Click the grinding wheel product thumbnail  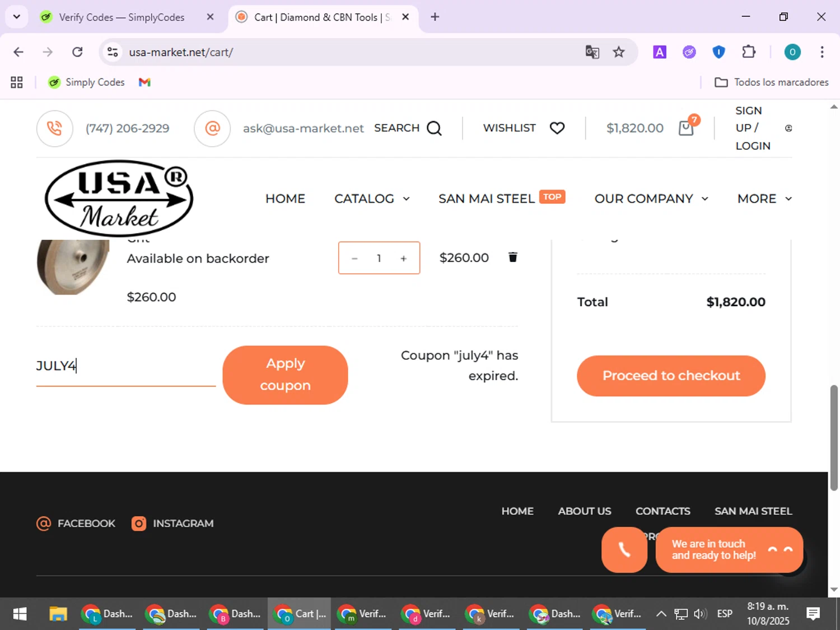73,267
